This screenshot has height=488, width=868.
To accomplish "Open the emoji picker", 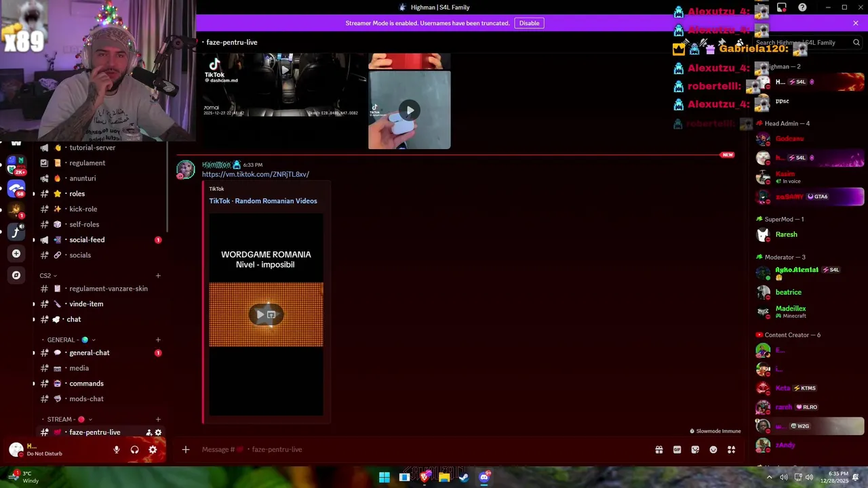I will pos(713,449).
